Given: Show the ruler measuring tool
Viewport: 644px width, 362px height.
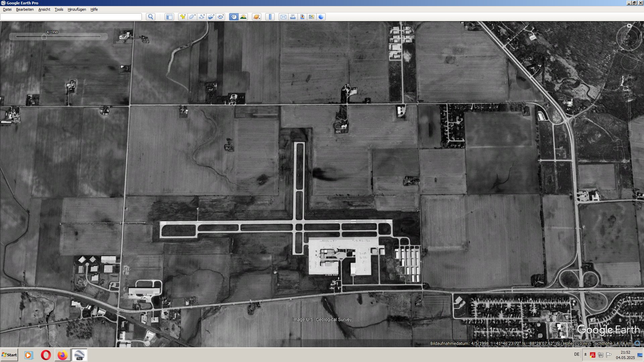Looking at the screenshot, I should click(270, 17).
